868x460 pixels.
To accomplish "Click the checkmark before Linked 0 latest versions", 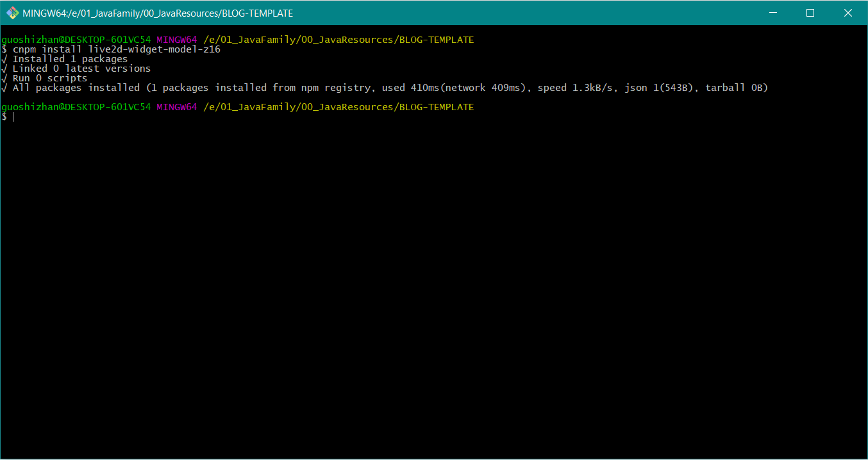I will point(4,69).
